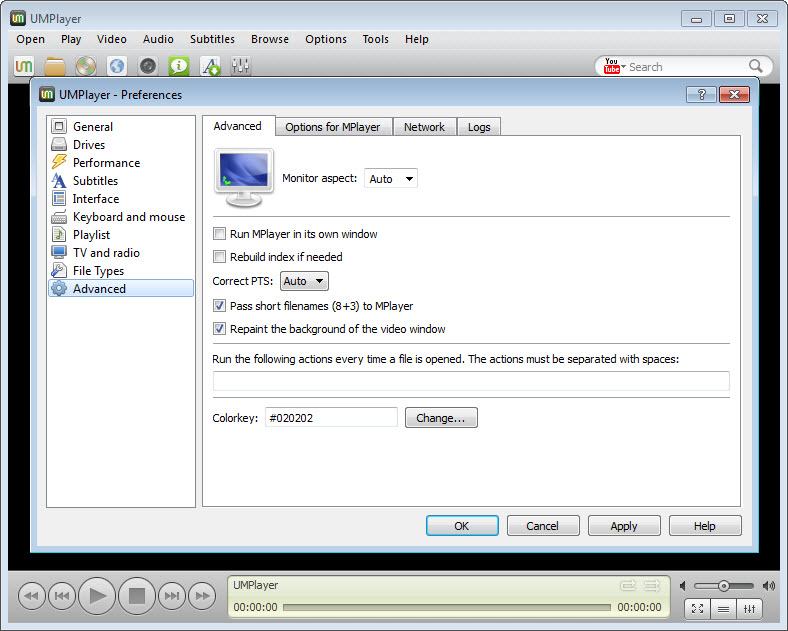Open file using folder toolbar icon
The width and height of the screenshot is (788, 631).
55,66
